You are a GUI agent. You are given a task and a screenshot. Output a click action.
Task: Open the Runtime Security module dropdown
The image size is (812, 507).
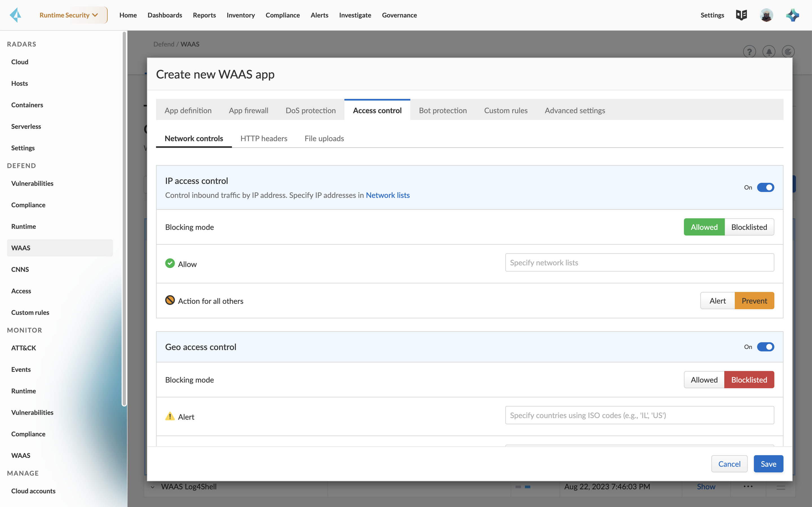tap(69, 15)
